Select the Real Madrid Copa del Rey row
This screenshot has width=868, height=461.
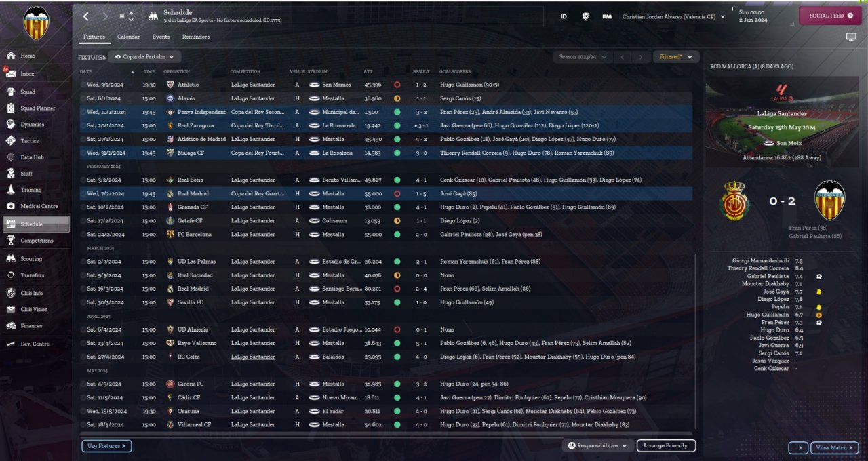pos(386,194)
